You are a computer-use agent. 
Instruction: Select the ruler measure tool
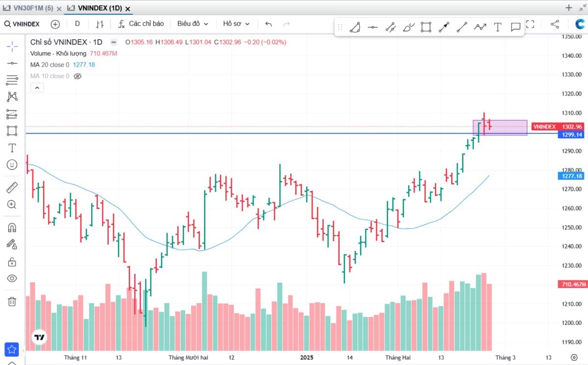pos(12,188)
